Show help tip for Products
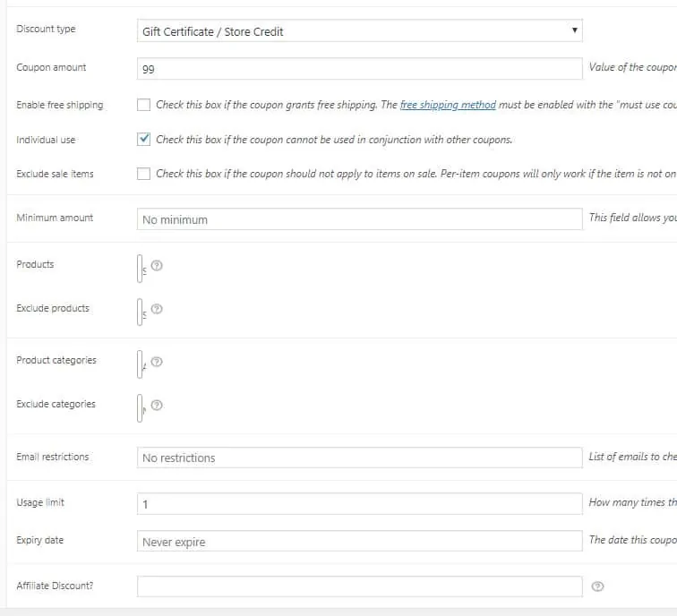 tap(157, 266)
